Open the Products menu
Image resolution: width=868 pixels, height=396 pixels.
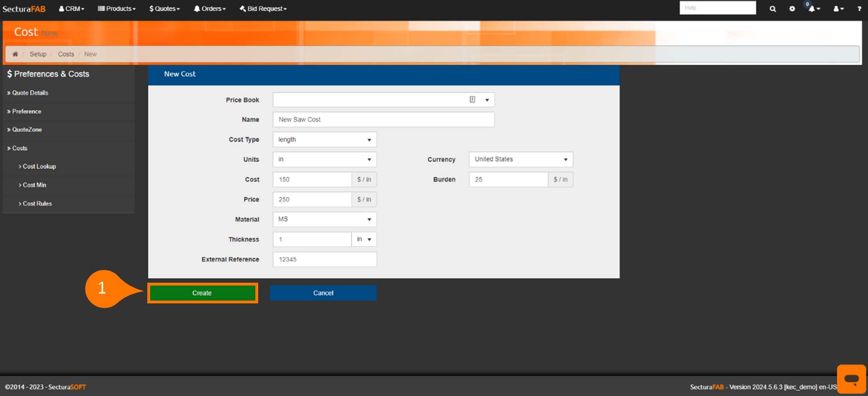[x=117, y=8]
